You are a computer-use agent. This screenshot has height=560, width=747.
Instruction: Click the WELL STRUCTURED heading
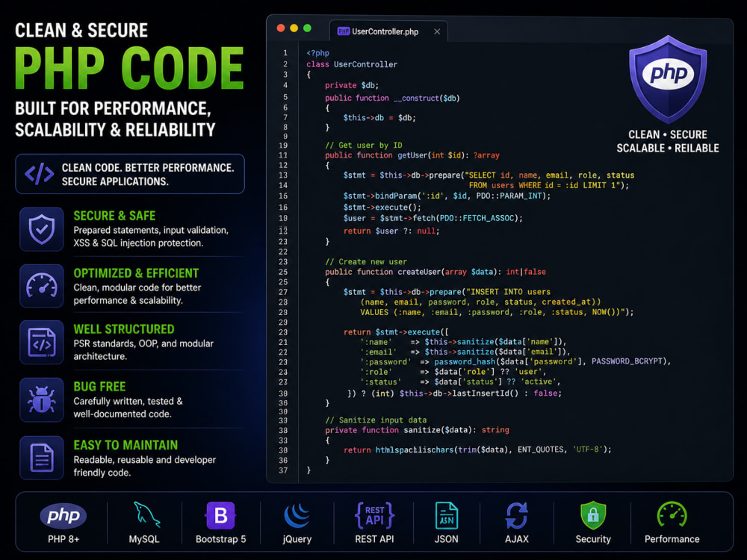124,329
